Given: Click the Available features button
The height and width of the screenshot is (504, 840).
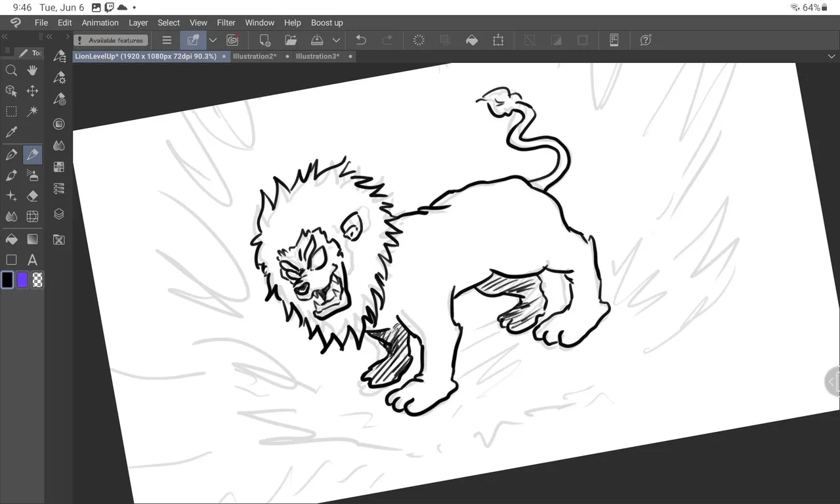Looking at the screenshot, I should (x=110, y=40).
